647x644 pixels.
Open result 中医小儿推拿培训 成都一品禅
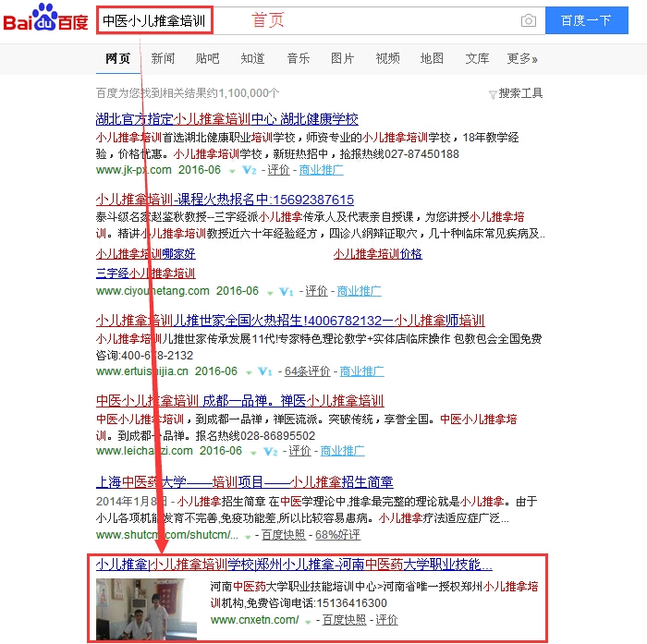coord(239,401)
